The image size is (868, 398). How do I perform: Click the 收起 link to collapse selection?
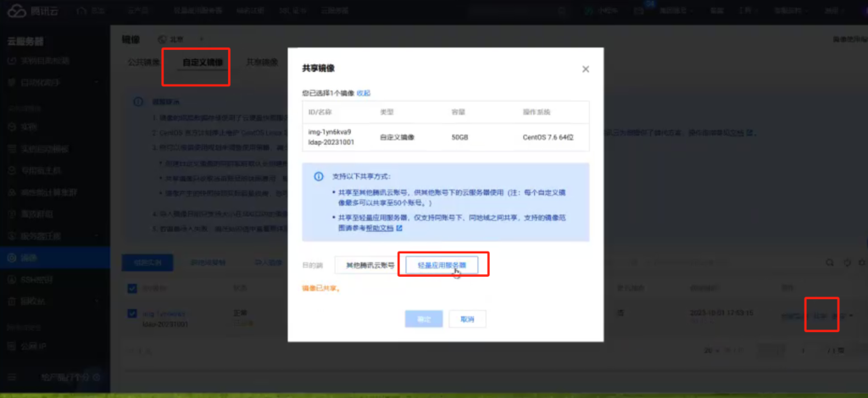[363, 93]
